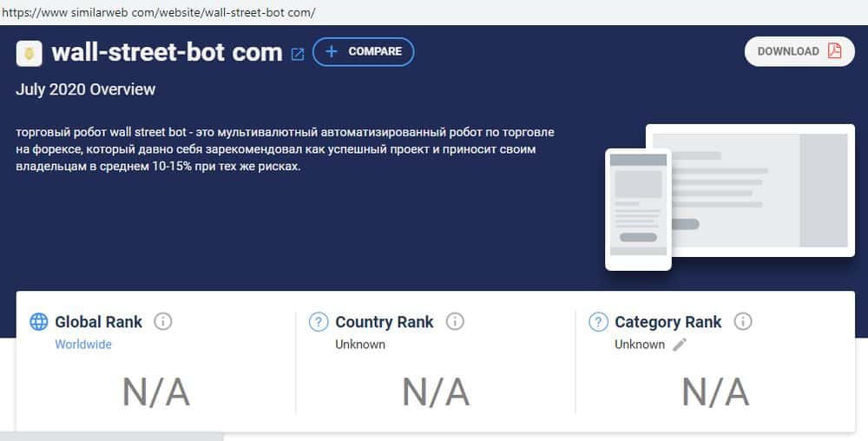Click the COMPARE button
This screenshot has width=868, height=441.
click(363, 51)
